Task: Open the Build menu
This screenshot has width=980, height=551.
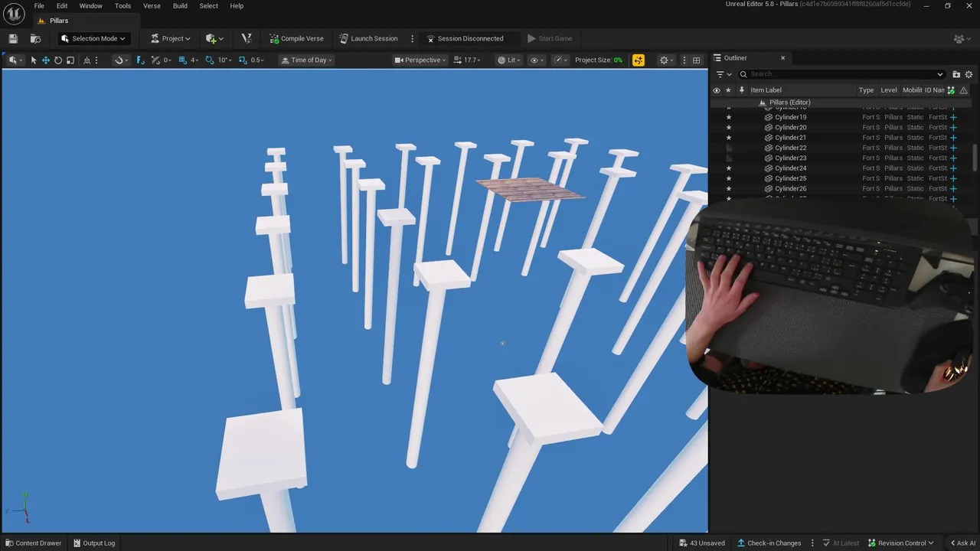Action: (x=180, y=5)
